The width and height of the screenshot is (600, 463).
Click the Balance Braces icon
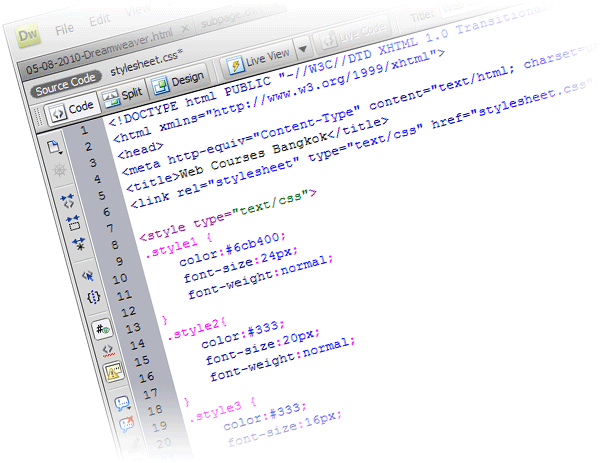click(94, 297)
